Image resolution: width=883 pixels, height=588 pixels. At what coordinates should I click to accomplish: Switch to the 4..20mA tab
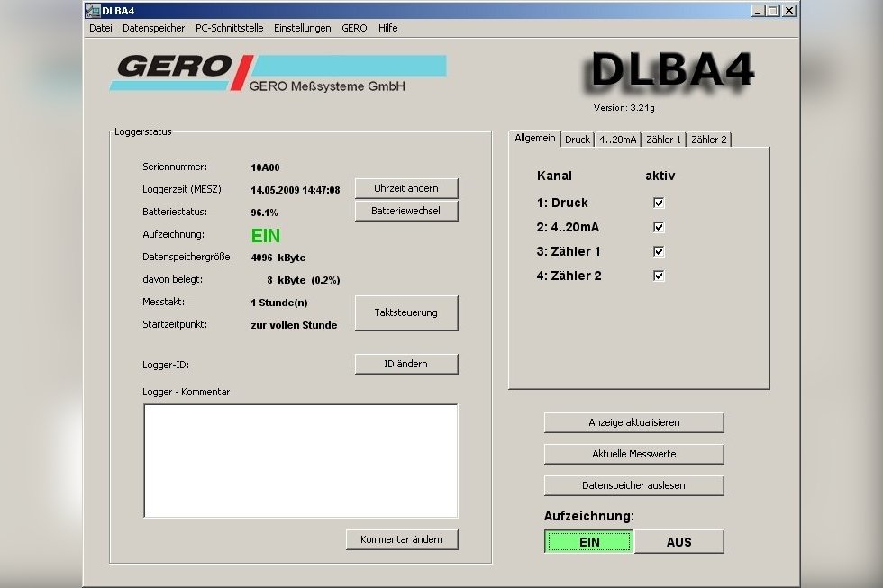point(618,140)
